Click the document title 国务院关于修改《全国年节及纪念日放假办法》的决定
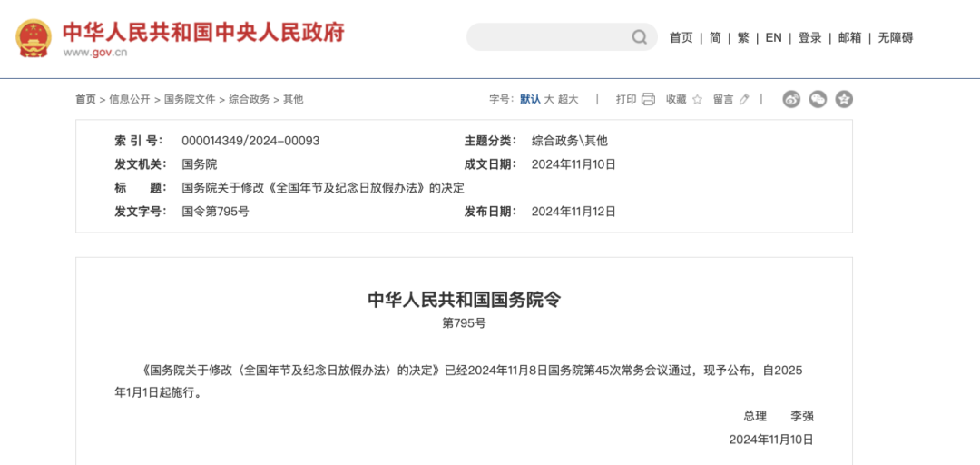 (323, 188)
